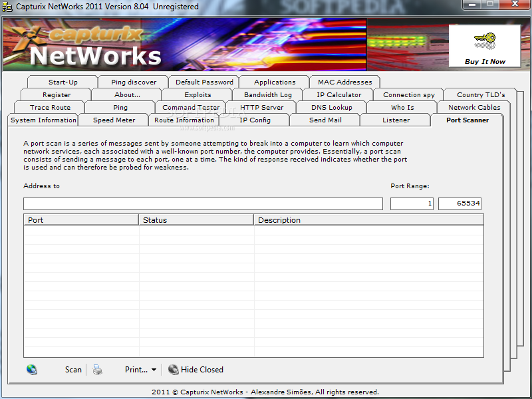Click the printer icon in bottom toolbar
This screenshot has height=399, width=532.
pyautogui.click(x=97, y=370)
